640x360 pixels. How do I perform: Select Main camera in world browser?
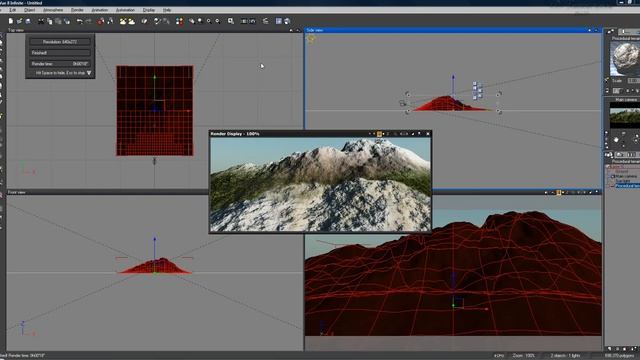pos(626,176)
